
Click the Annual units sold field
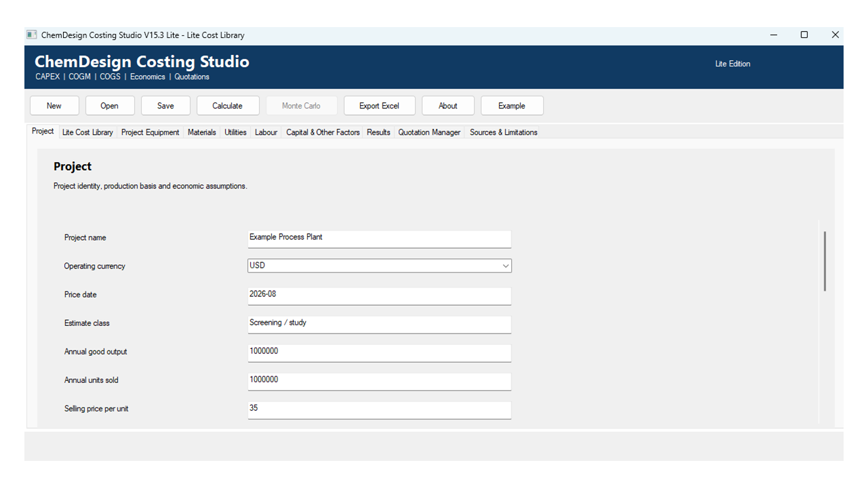coord(380,380)
